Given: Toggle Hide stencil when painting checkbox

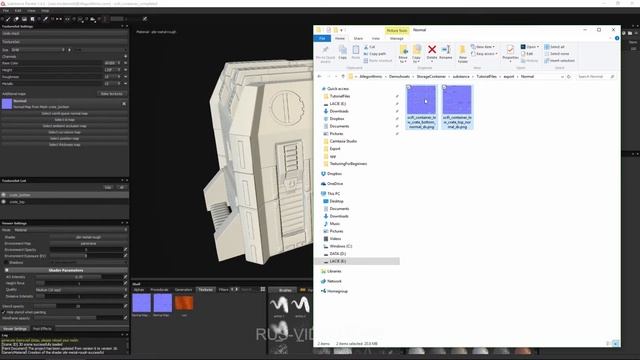Looking at the screenshot, I should (4, 312).
